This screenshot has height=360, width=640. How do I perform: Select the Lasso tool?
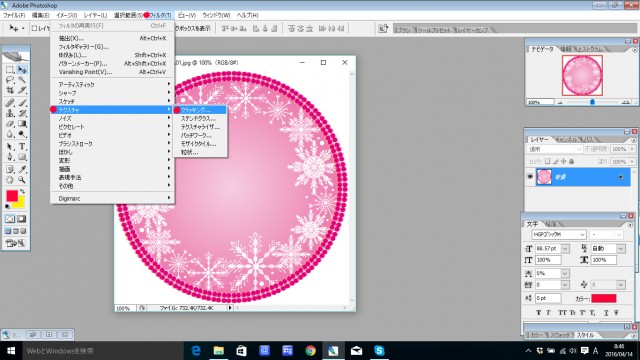[10, 80]
